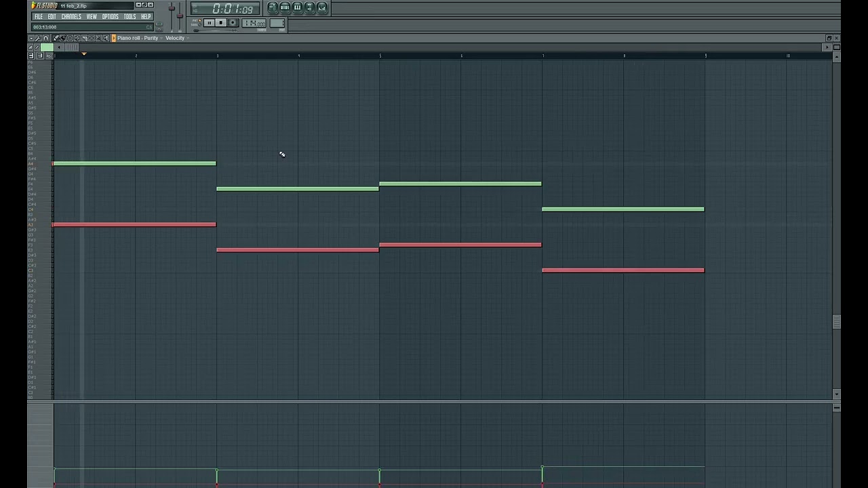
Task: Select the last green note on C4
Action: coord(623,209)
